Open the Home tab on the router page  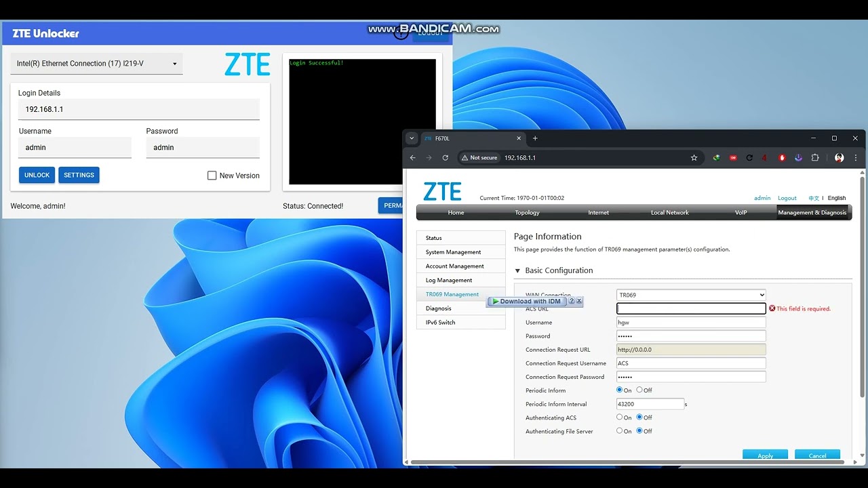tap(456, 212)
